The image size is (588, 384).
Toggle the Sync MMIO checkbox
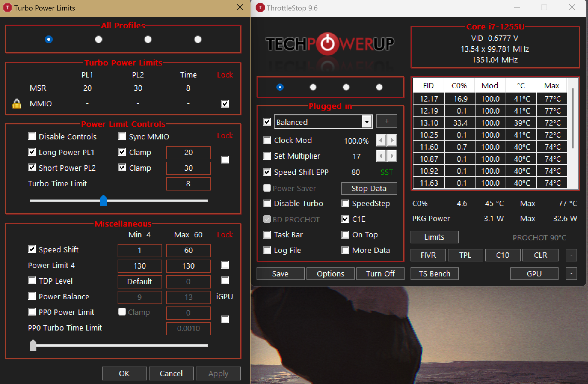tap(122, 136)
